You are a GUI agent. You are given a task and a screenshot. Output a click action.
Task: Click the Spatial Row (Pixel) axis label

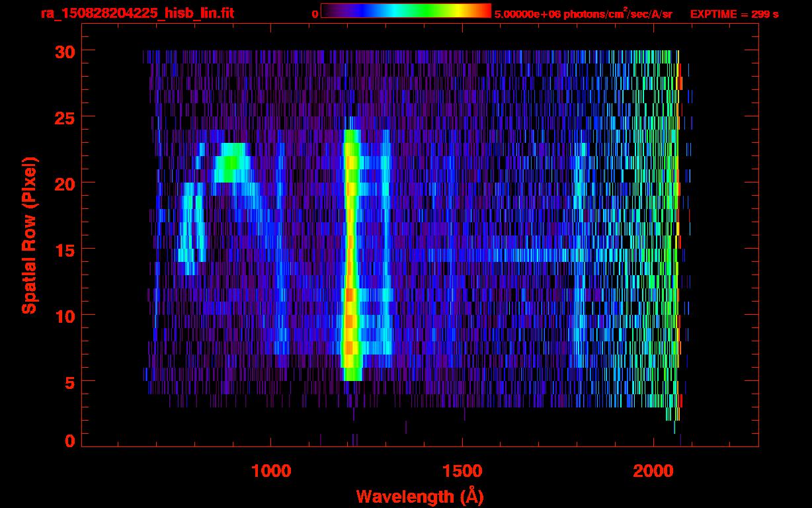(x=30, y=235)
